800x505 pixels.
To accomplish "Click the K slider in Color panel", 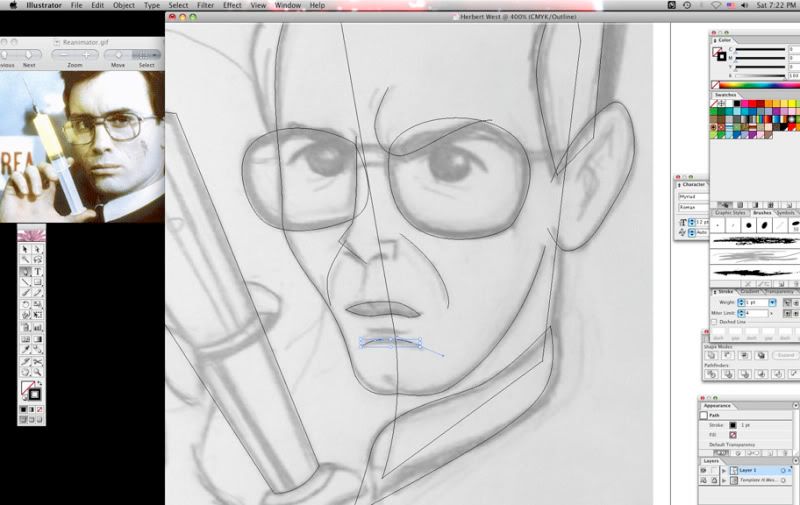I will pyautogui.click(x=760, y=75).
